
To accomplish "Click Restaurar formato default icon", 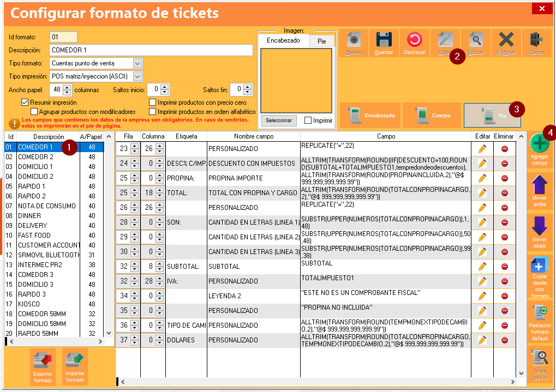I will (x=539, y=323).
